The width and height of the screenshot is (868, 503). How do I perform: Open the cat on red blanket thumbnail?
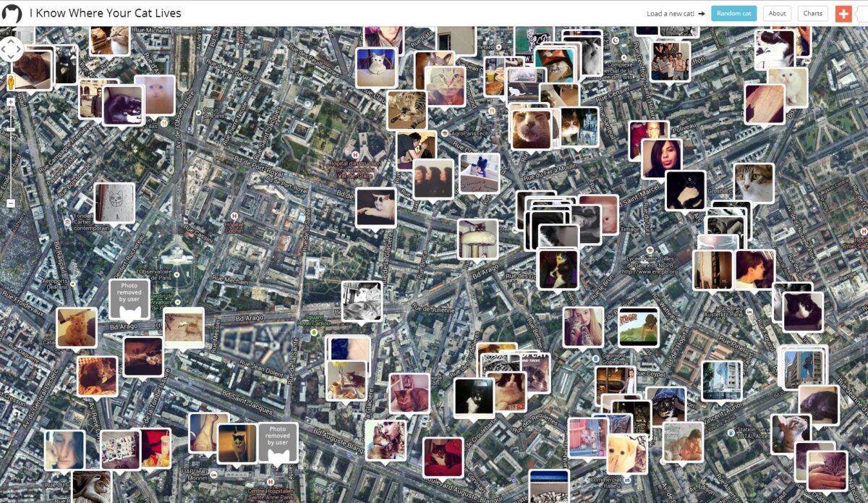[x=443, y=457]
